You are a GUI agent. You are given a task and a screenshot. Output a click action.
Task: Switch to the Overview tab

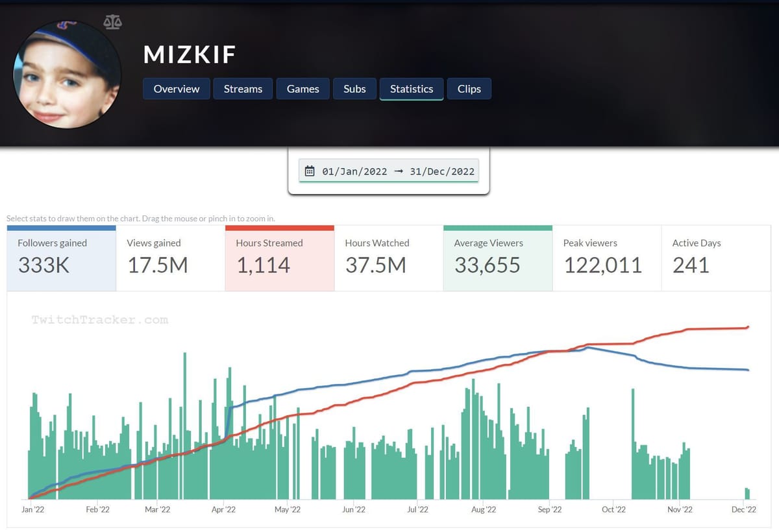click(x=176, y=89)
